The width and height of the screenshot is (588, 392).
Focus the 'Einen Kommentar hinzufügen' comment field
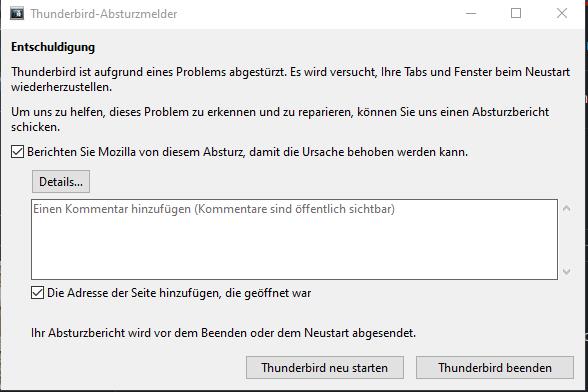pyautogui.click(x=294, y=239)
